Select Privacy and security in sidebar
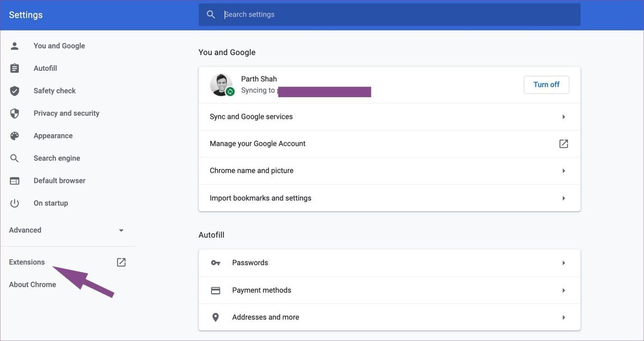 [x=67, y=113]
